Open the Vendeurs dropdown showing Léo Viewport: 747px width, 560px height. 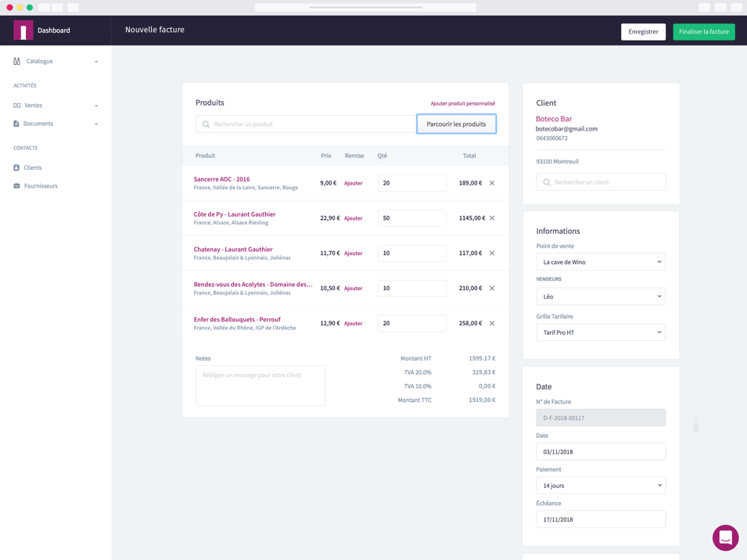pos(600,296)
